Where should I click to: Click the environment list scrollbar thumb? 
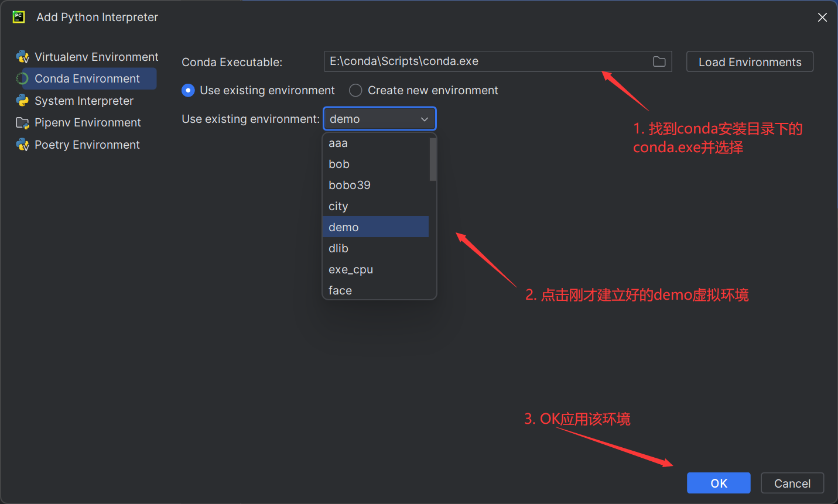point(433,159)
